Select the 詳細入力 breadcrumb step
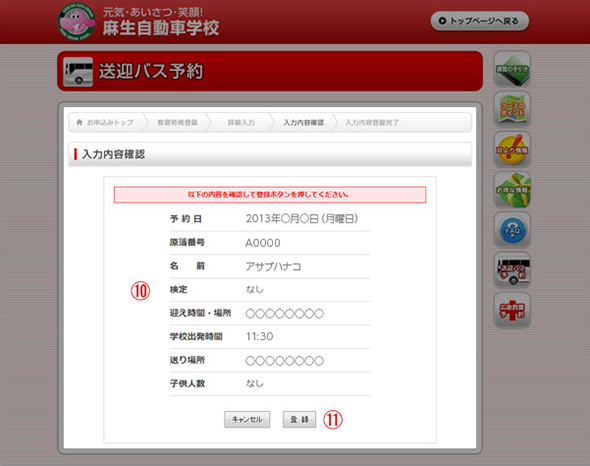The width and height of the screenshot is (590, 466). coord(241,123)
